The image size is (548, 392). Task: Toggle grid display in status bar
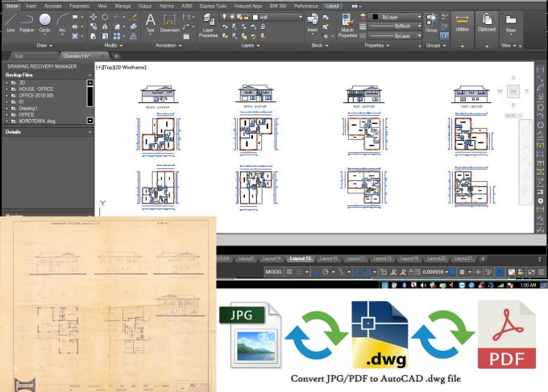point(289,272)
